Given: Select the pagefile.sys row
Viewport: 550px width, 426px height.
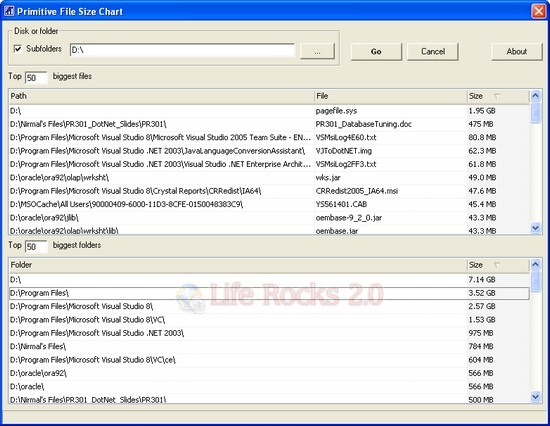Looking at the screenshot, I should [269, 111].
